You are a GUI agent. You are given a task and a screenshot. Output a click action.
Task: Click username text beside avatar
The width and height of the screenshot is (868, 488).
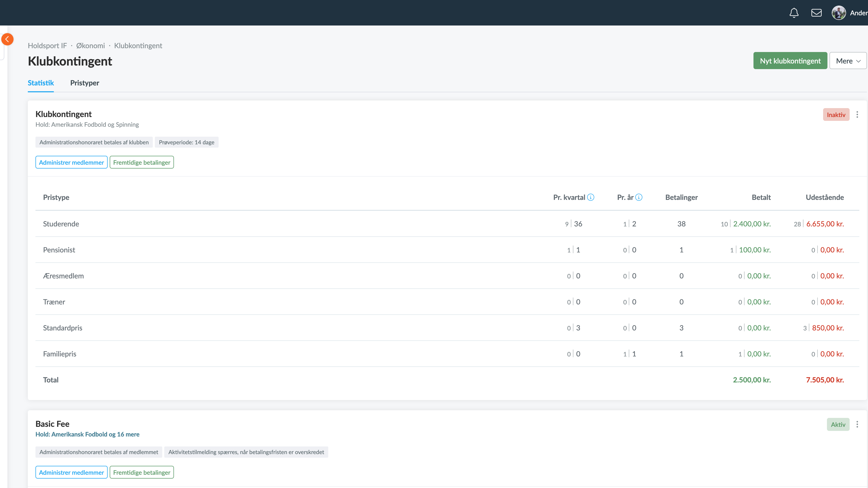pos(859,13)
